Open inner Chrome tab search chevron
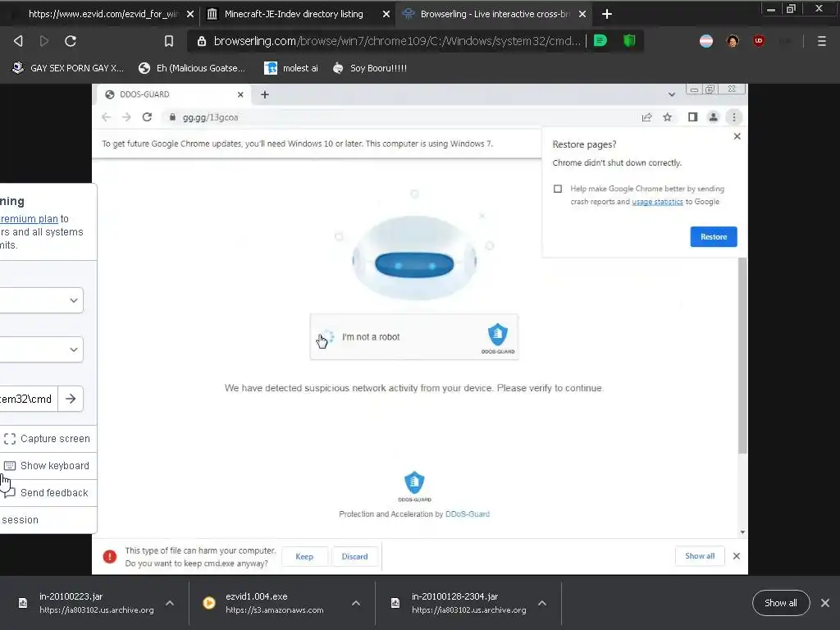The height and width of the screenshot is (630, 840). point(671,94)
